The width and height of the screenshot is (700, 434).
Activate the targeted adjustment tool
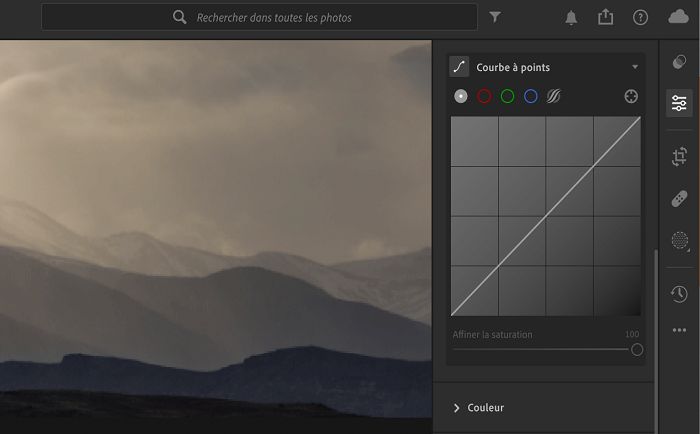(631, 96)
